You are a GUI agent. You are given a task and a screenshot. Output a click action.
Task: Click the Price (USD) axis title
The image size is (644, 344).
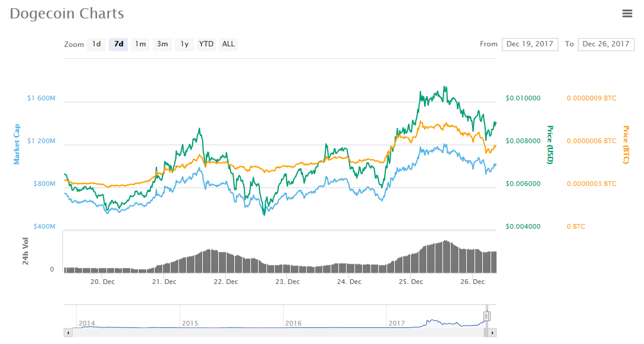point(550,145)
